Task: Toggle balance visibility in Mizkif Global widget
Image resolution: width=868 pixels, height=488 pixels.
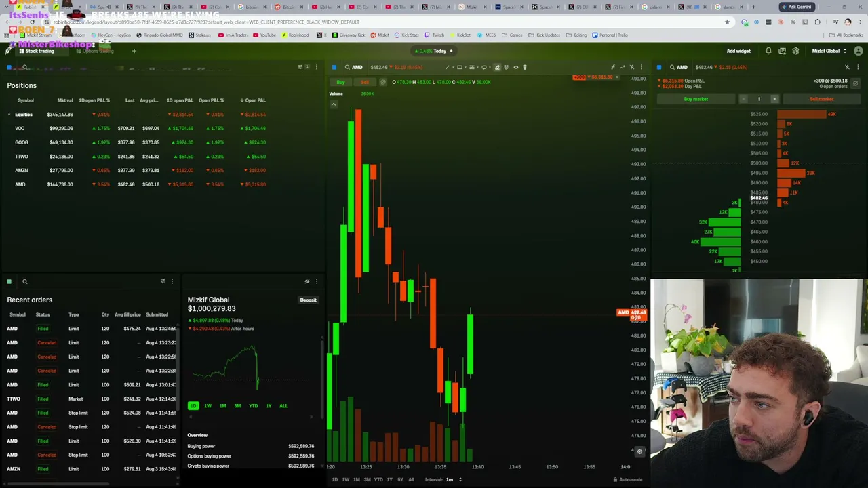Action: 307,281
